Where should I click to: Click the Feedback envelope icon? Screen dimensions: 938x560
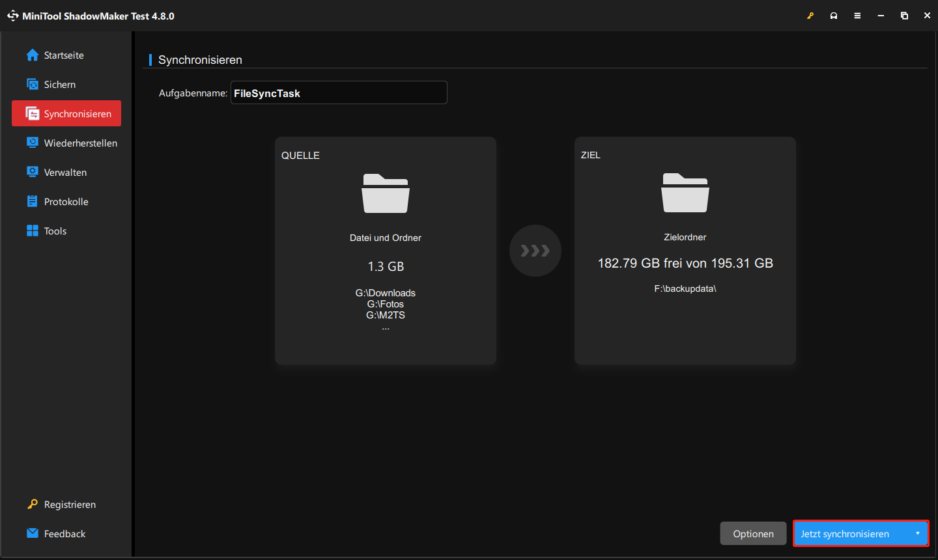(x=33, y=533)
